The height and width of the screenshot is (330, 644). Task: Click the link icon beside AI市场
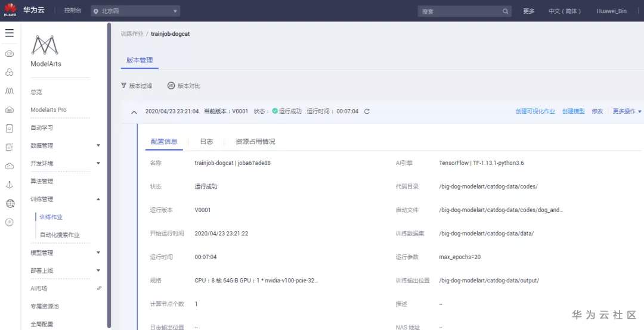98,288
